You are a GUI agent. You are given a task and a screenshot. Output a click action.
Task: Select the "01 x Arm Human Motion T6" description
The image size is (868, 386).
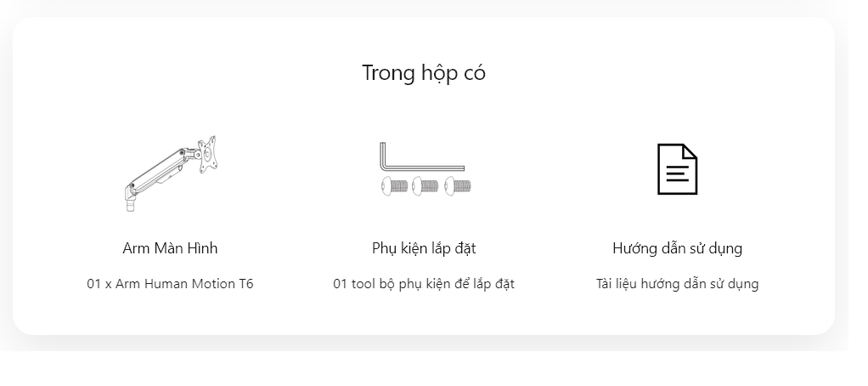click(170, 284)
